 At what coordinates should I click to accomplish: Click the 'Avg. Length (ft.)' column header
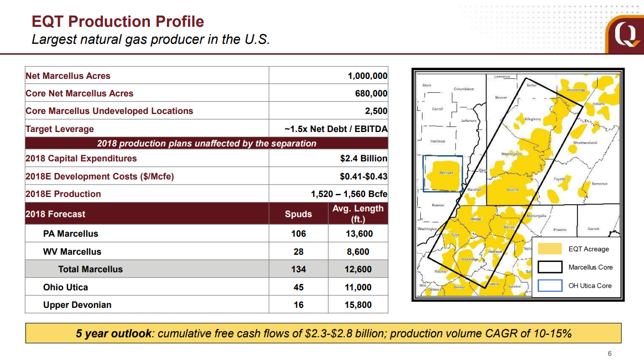pyautogui.click(x=358, y=213)
